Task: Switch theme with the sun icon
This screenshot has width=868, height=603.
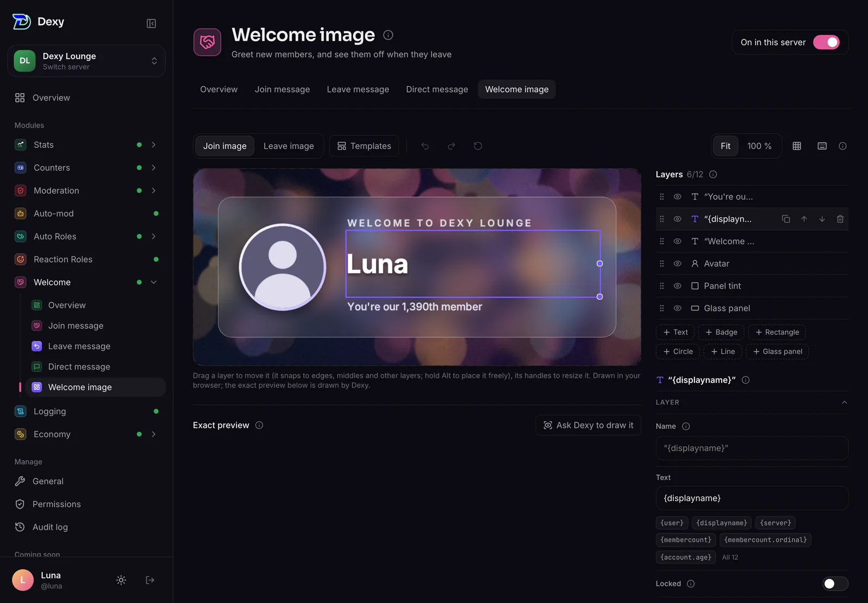Action: coord(121,580)
